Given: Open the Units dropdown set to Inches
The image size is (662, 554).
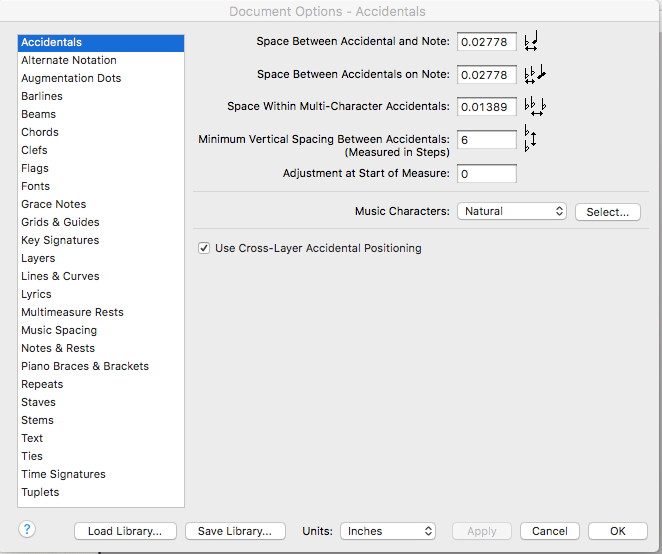Looking at the screenshot, I should 388,531.
